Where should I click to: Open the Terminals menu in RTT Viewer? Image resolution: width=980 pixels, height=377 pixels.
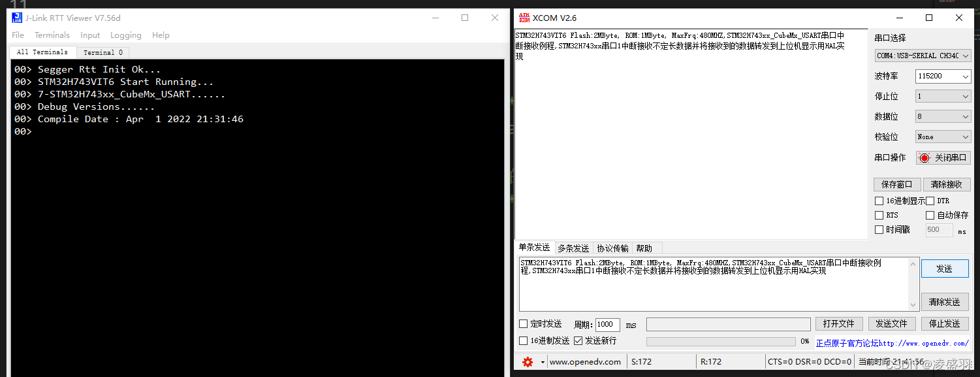(52, 35)
